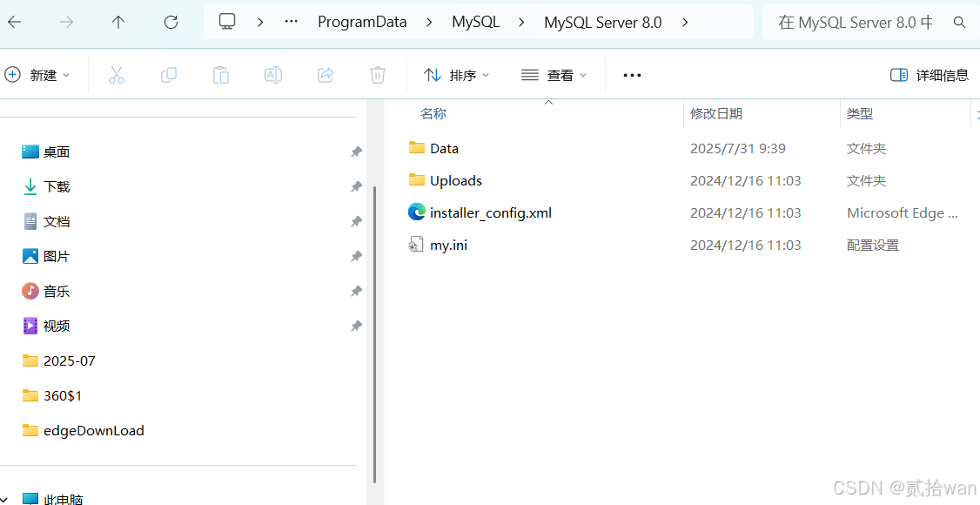Image resolution: width=980 pixels, height=505 pixels.
Task: Click the Paste clipboard icon
Action: [x=220, y=75]
